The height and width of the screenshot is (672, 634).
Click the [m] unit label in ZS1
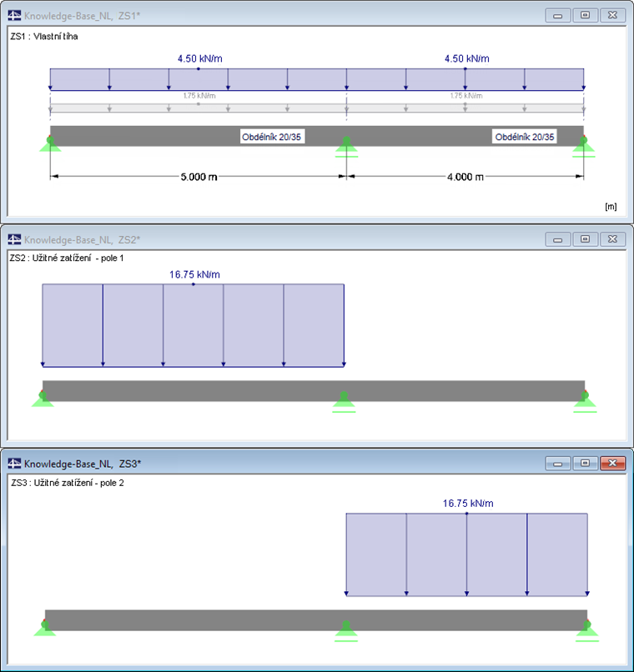(x=611, y=207)
